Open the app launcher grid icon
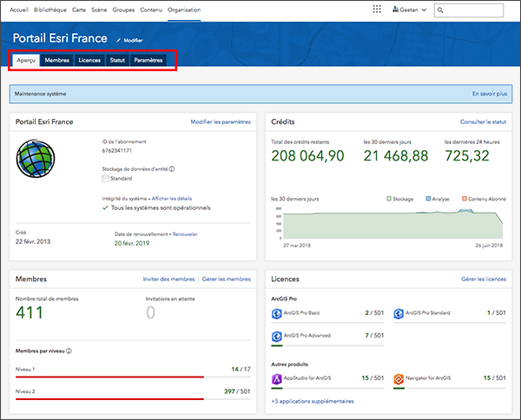The width and height of the screenshot is (521, 420). pos(377,10)
